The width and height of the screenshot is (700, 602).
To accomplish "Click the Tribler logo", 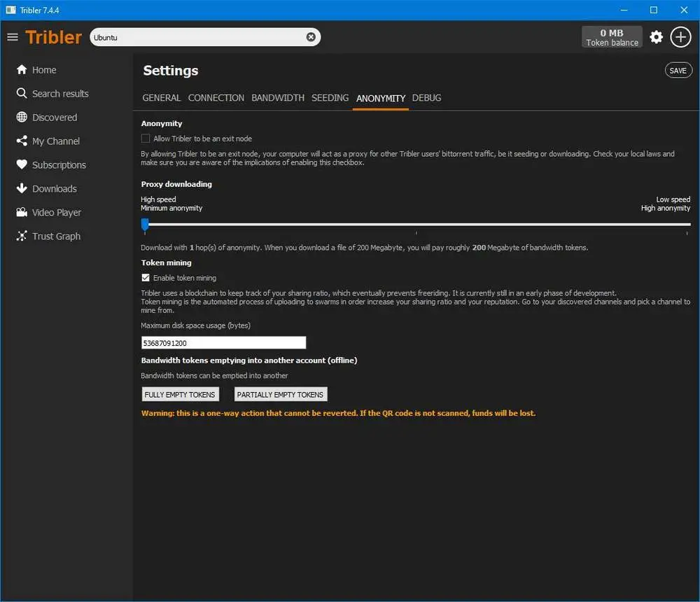I will point(54,37).
